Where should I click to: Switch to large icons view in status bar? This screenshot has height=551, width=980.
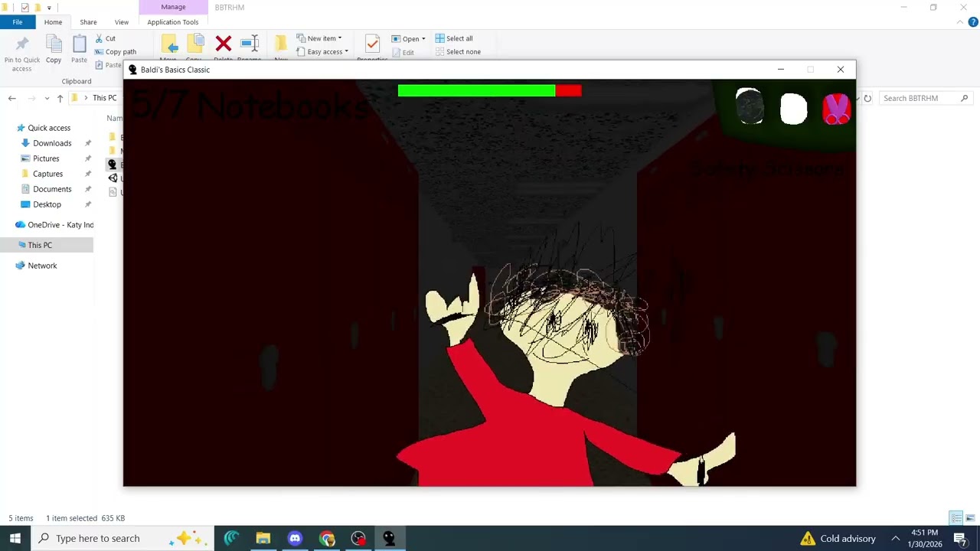pos(970,518)
